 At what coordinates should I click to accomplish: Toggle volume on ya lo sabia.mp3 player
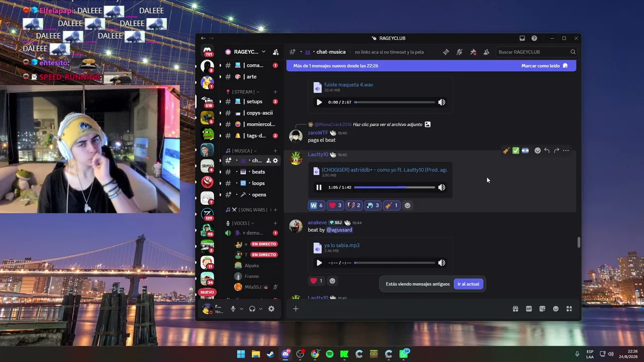coord(441,263)
